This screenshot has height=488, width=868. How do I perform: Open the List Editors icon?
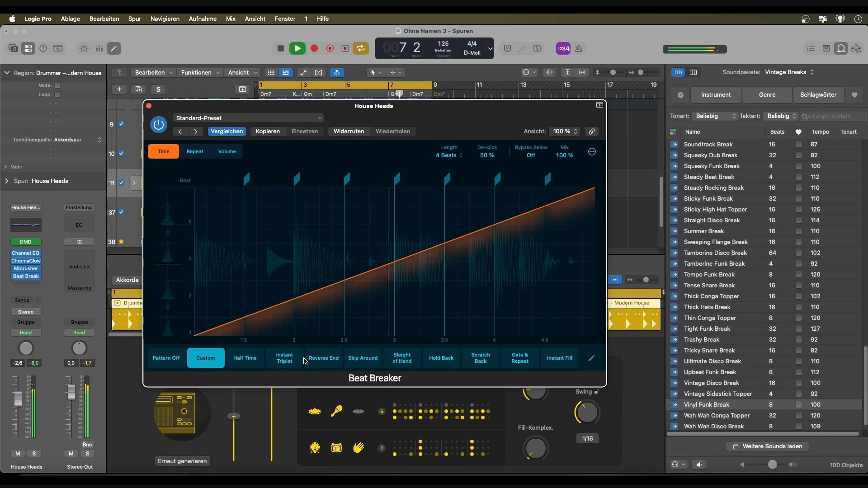coord(811,48)
